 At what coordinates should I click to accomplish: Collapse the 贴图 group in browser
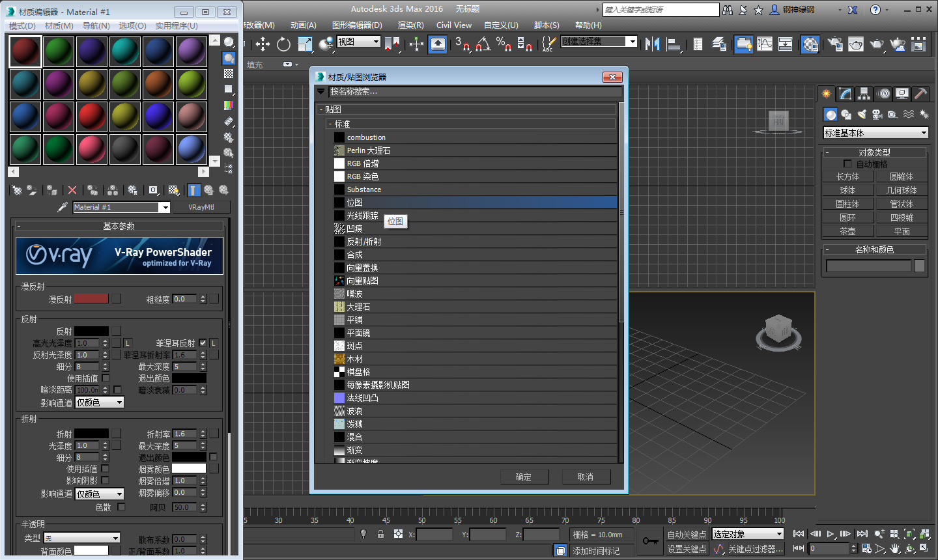(x=321, y=109)
